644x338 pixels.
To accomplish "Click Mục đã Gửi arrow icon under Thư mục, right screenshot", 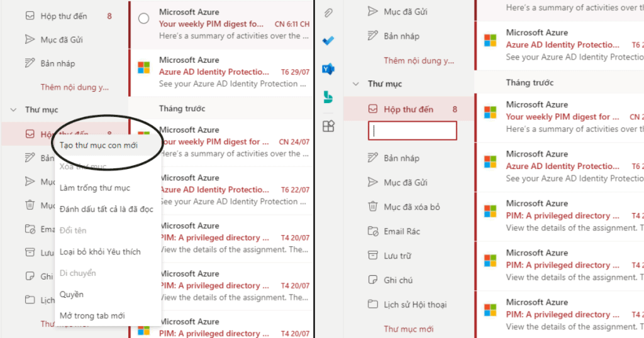I will 372,182.
